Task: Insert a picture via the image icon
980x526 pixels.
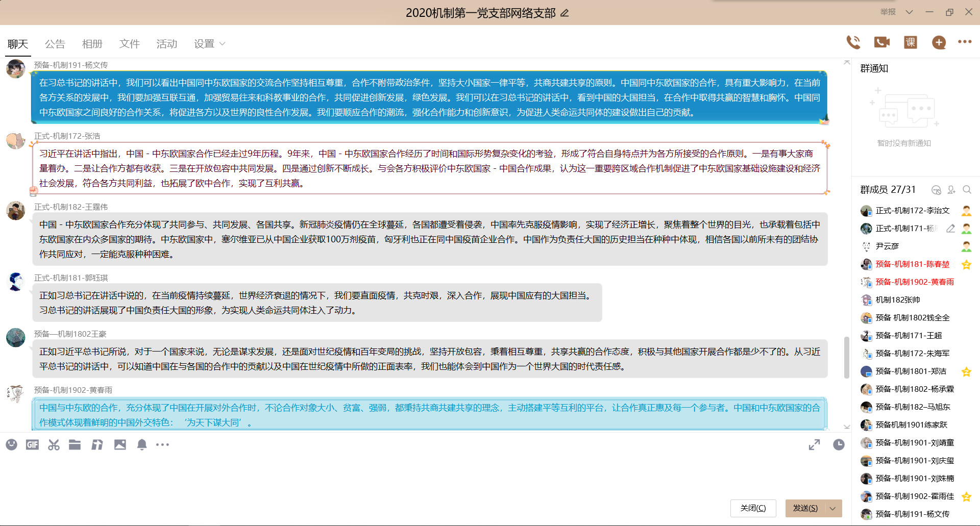Action: 120,444
